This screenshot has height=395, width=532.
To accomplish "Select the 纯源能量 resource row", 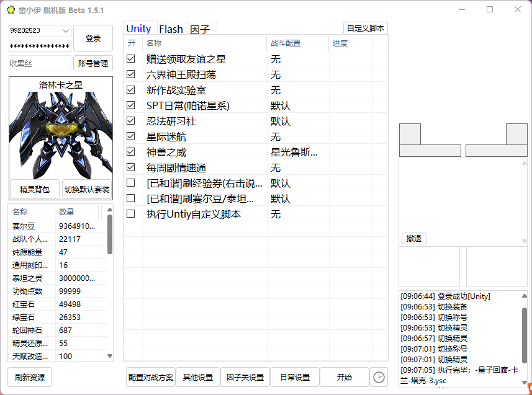I will (58, 252).
